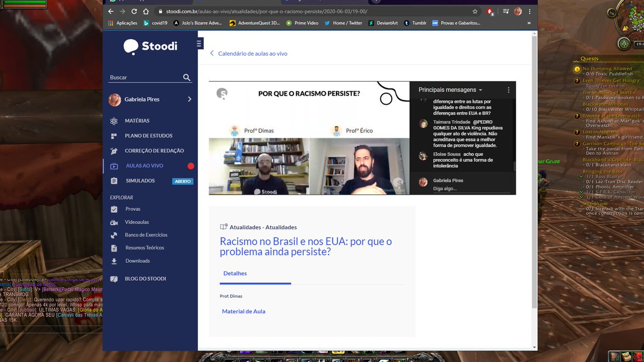This screenshot has width=644, height=362.
Task: Open chat options three-dot menu
Action: (x=509, y=90)
